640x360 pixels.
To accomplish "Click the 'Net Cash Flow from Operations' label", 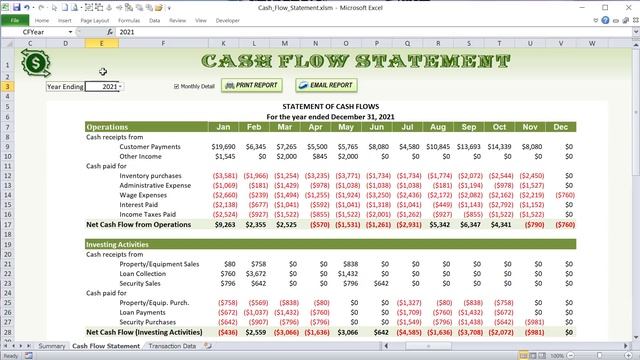I will (x=138, y=224).
